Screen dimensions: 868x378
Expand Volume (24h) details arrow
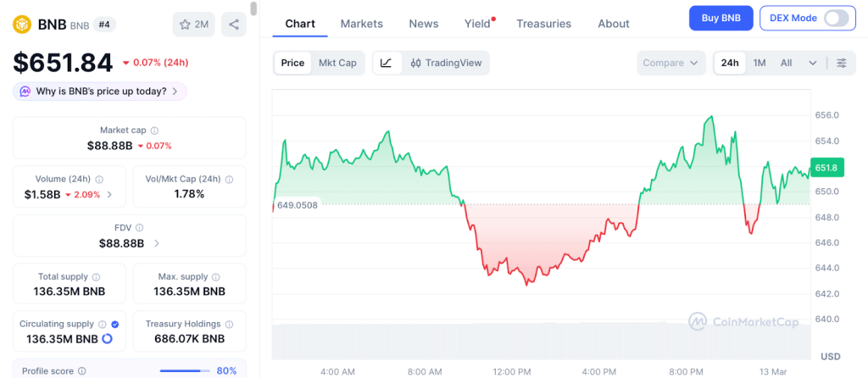(109, 194)
